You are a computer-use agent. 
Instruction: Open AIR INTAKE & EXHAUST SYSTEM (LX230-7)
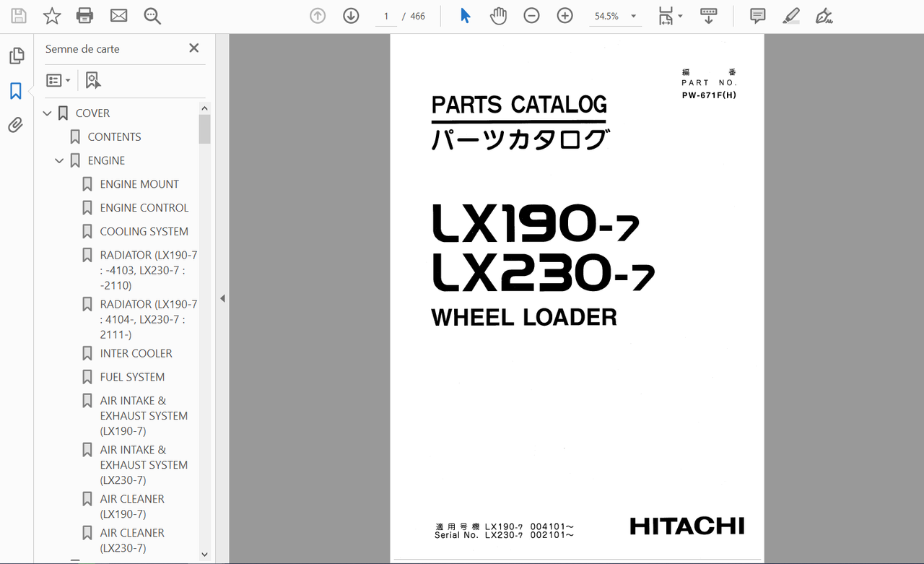[144, 465]
